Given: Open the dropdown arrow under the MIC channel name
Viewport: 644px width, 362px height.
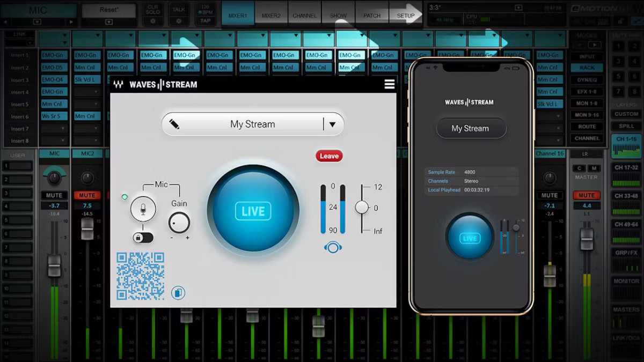Looking at the screenshot, I should [38, 22].
